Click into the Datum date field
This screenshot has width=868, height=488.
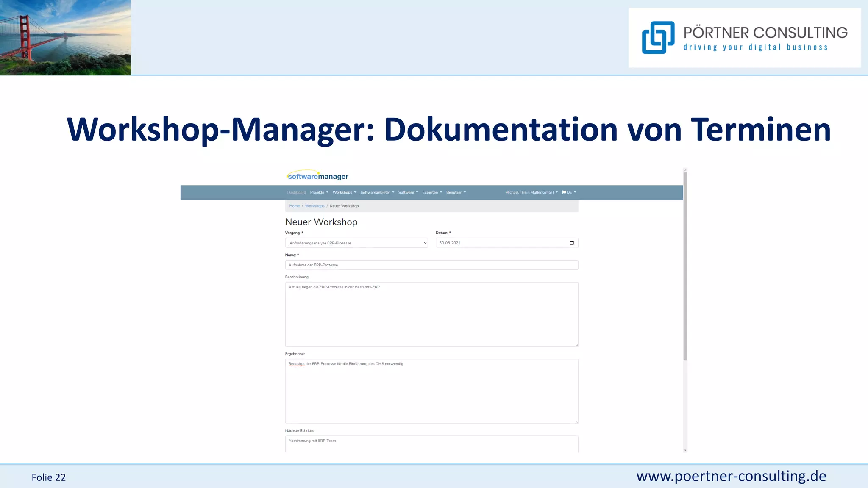click(507, 243)
